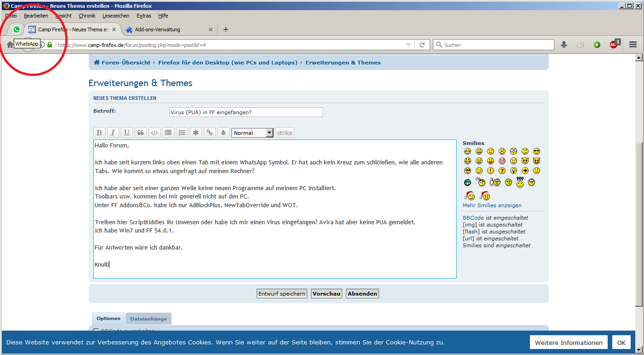Insert the thumbs-up smiley
Image resolution: width=644 pixels, height=355 pixels.
[x=495, y=182]
